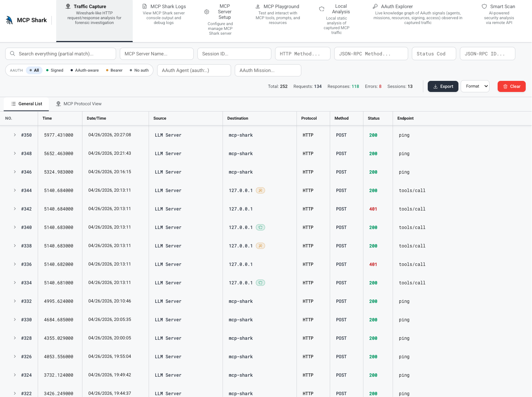Open the Format dropdown
Screen dimensions: 532x397
(475, 86)
